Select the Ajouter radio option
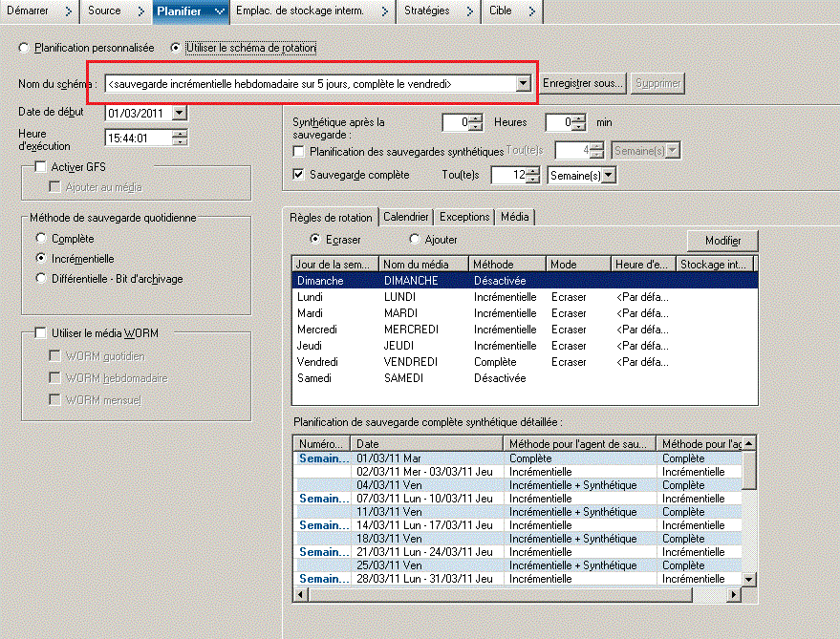 click(415, 240)
